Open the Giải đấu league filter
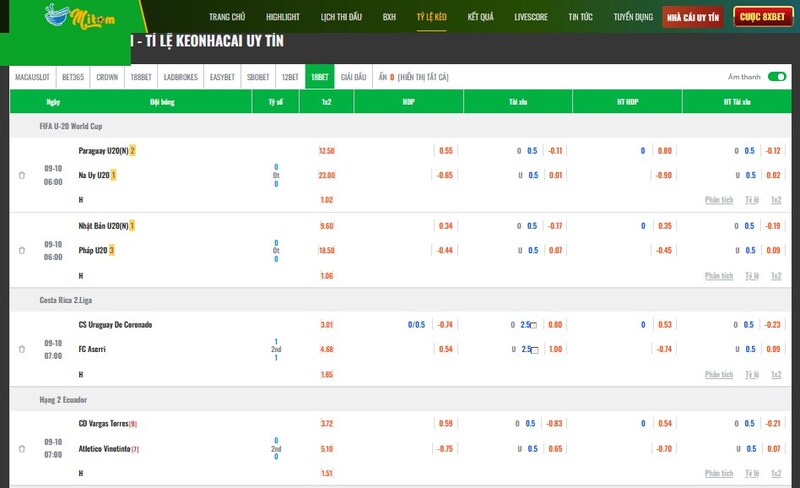This screenshot has width=800, height=488. pos(353,77)
